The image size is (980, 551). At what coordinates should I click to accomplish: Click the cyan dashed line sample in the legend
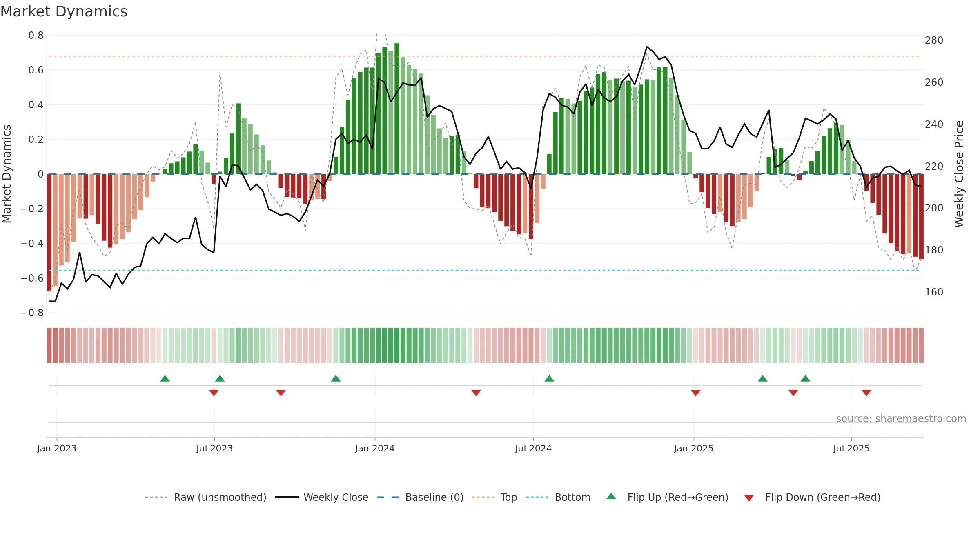537,497
